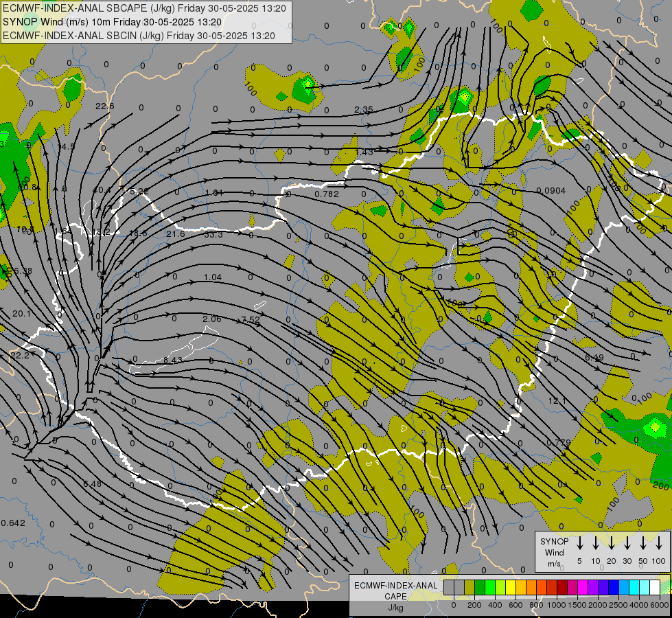
Task: Click the 14.5 value on the map
Action: click(66, 147)
